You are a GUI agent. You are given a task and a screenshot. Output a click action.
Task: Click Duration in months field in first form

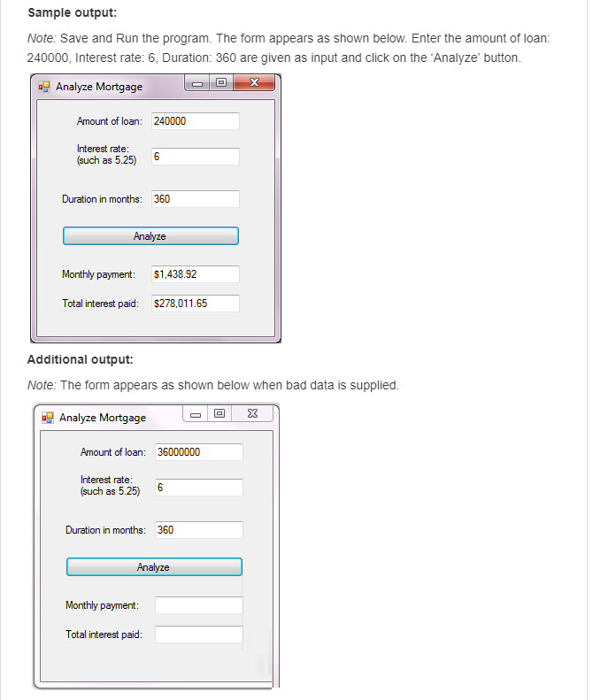tap(196, 199)
